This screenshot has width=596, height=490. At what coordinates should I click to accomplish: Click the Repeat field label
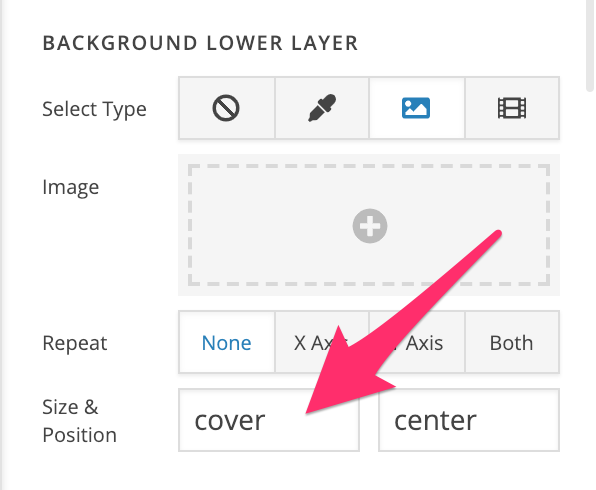[x=75, y=343]
